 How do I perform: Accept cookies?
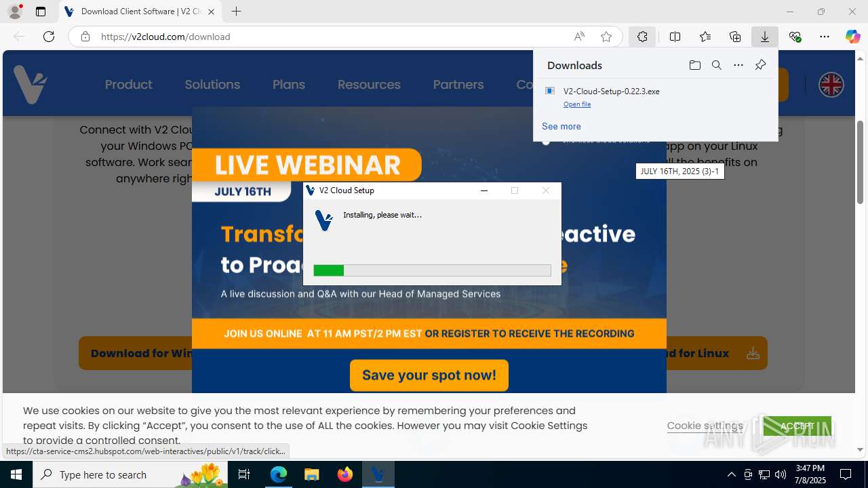tap(797, 426)
